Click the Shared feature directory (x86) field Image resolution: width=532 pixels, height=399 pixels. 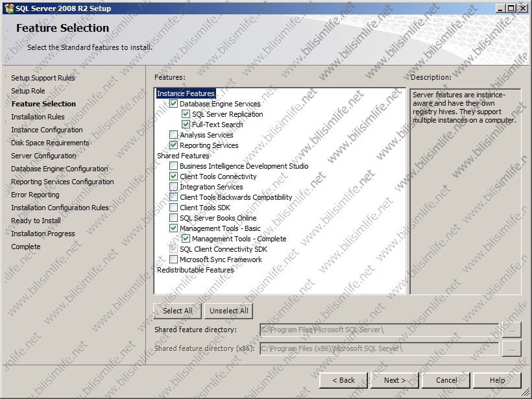[x=380, y=348]
